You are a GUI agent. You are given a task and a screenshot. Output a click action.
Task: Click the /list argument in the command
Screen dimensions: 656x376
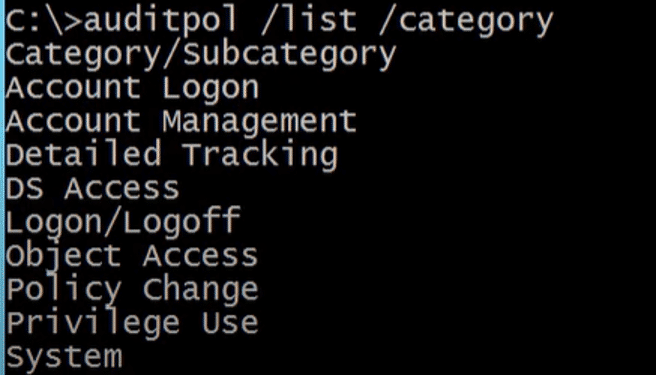tap(309, 21)
